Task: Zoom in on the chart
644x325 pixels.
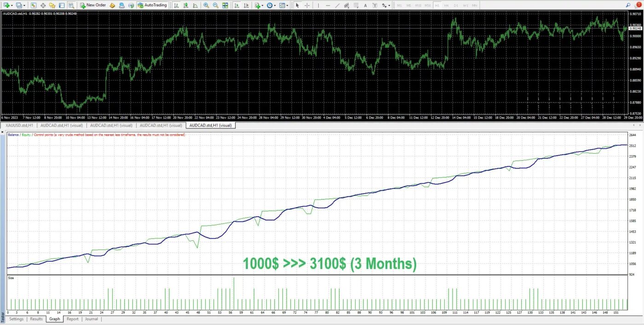Action: click(206, 5)
